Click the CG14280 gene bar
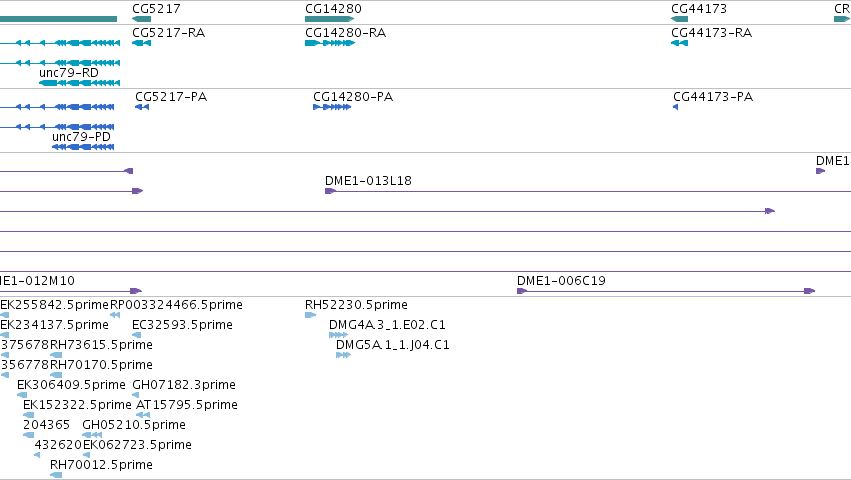 329,19
